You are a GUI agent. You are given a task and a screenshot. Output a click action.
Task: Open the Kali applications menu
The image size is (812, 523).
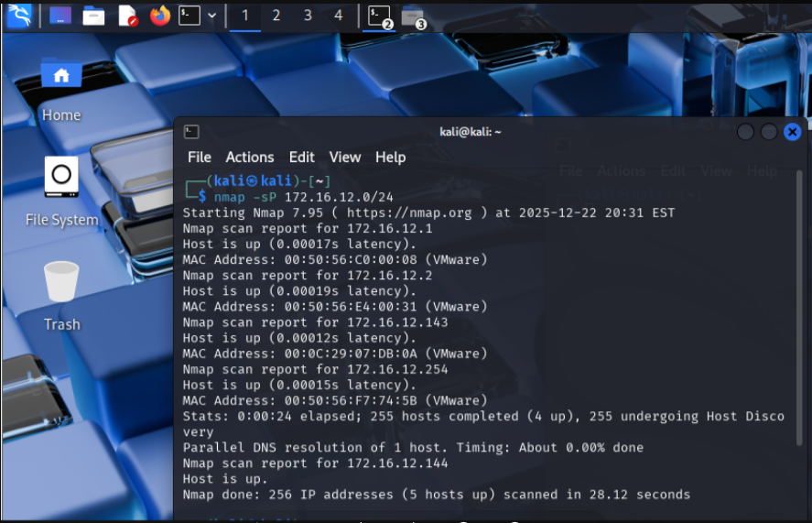pyautogui.click(x=19, y=16)
